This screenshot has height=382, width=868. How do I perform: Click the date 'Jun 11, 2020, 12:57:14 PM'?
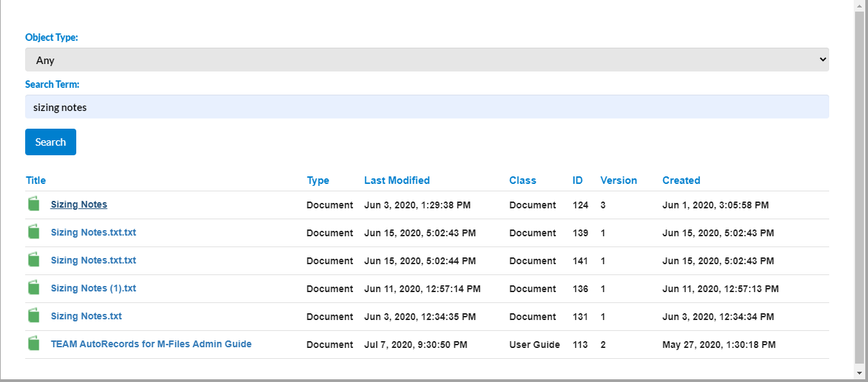pyautogui.click(x=423, y=289)
